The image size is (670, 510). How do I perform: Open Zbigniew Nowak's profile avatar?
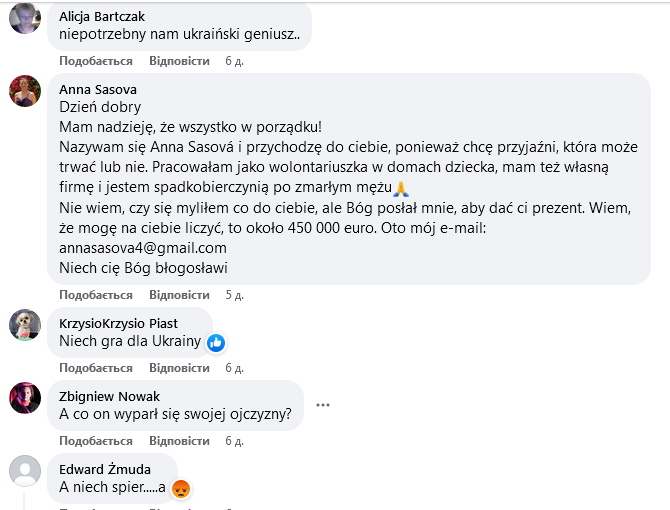(x=25, y=398)
